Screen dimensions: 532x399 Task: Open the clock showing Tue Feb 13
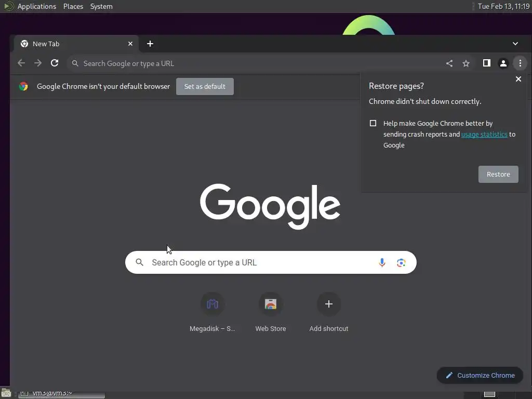(503, 6)
